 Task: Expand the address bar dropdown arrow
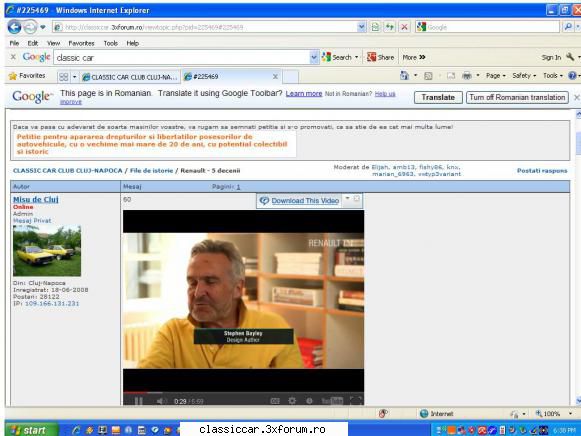(362, 27)
